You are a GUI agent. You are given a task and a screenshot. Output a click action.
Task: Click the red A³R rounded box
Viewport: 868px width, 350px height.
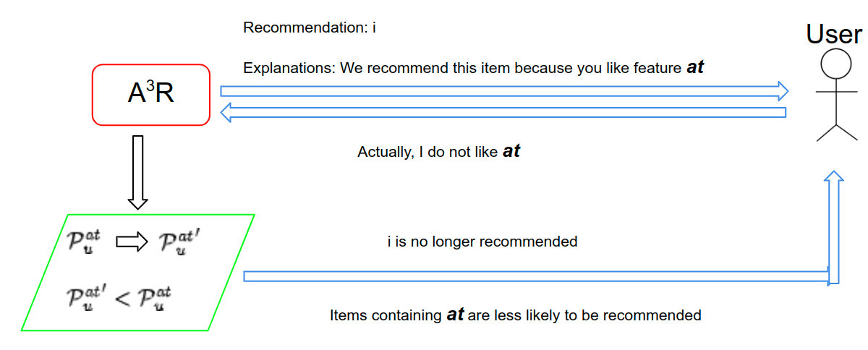(151, 94)
